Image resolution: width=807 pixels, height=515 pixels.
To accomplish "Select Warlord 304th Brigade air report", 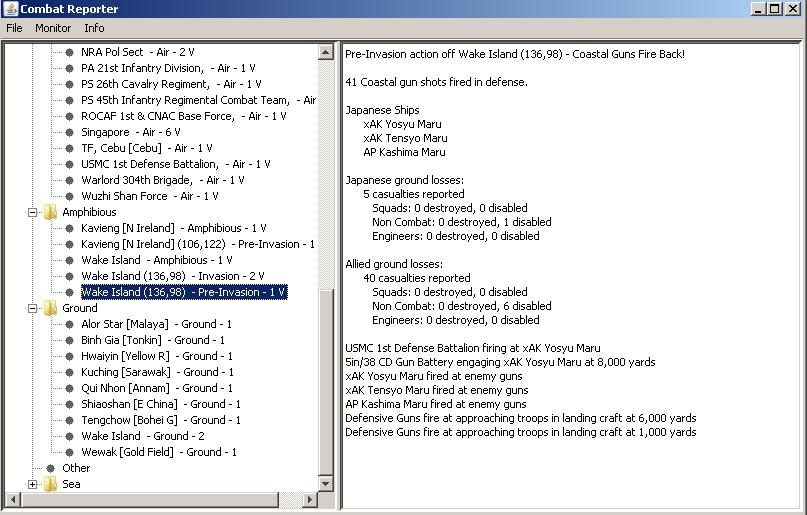I will point(163,180).
